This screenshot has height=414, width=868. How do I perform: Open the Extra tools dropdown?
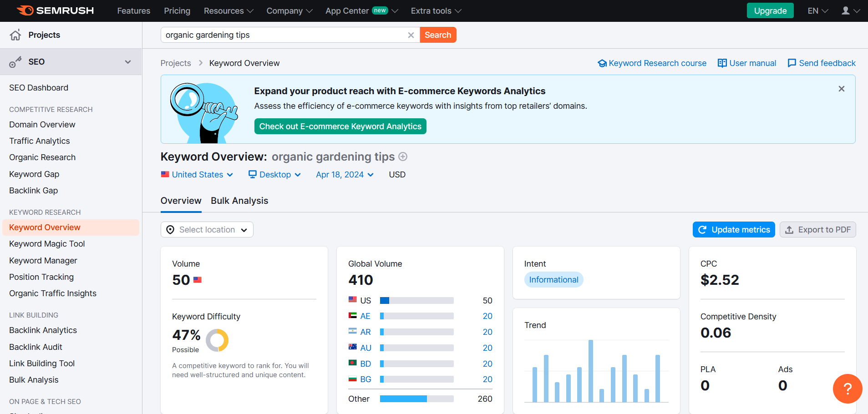point(436,10)
